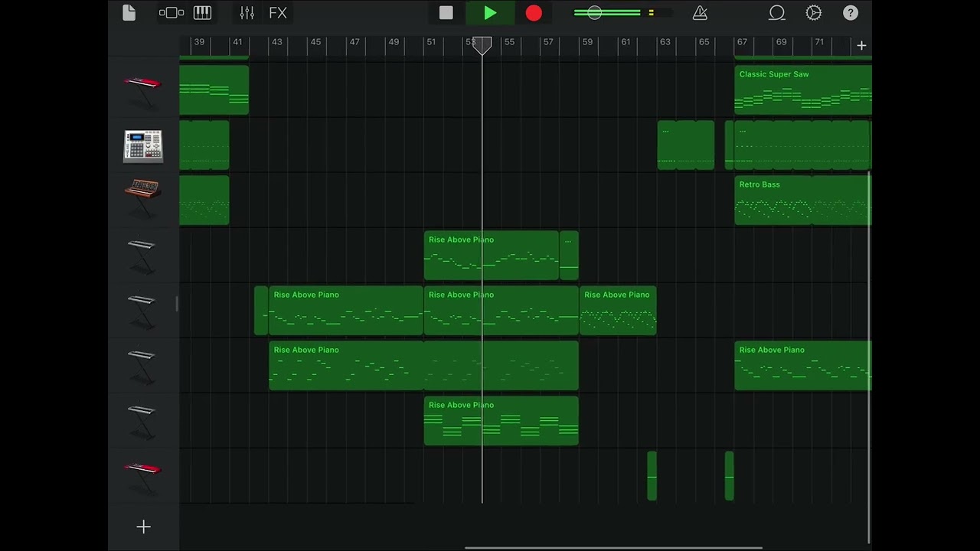This screenshot has height=551, width=980.
Task: Open the FX panel
Action: (x=278, y=13)
